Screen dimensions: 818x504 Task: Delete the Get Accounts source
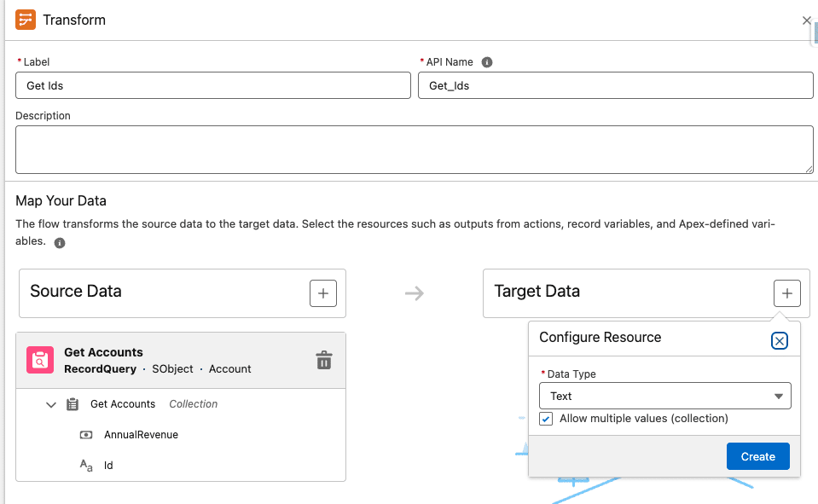(x=324, y=360)
